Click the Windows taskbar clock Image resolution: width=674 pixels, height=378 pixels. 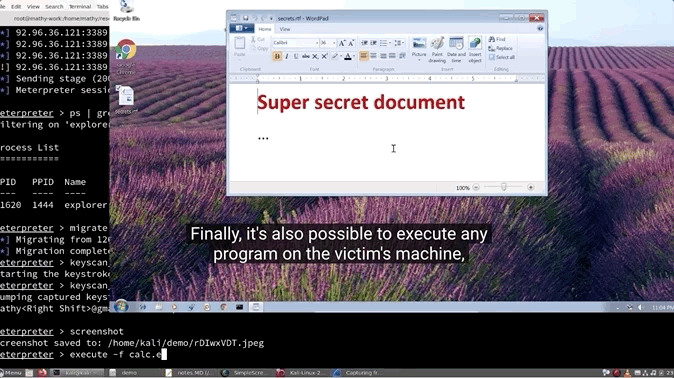click(662, 307)
